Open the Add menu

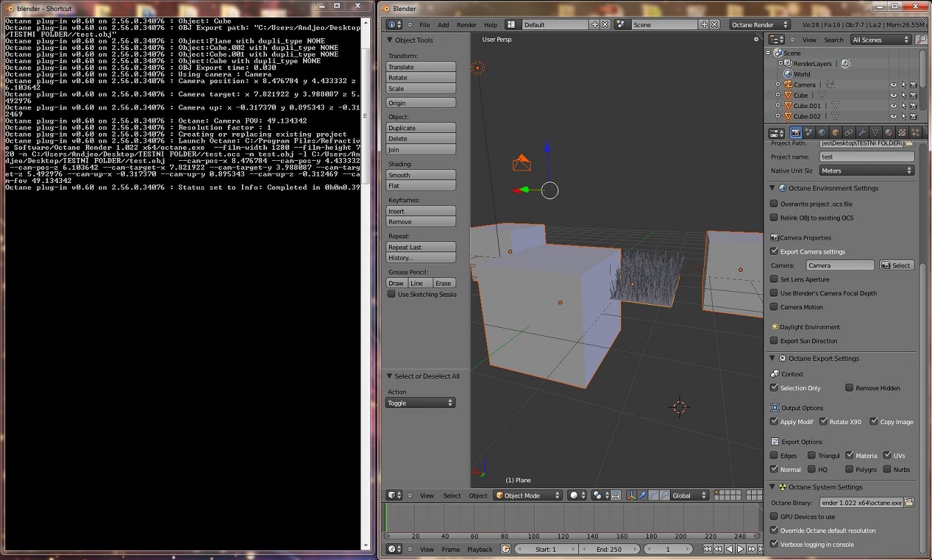click(443, 25)
